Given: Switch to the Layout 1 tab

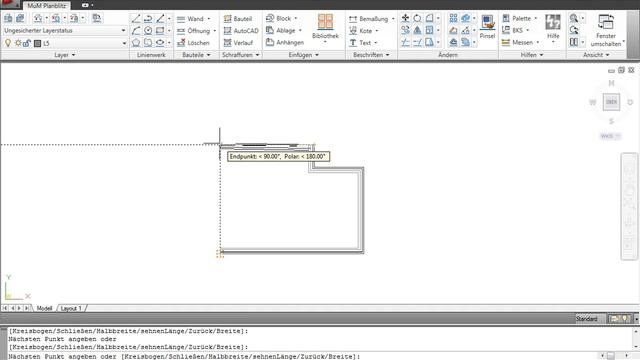Looking at the screenshot, I should [71, 308].
